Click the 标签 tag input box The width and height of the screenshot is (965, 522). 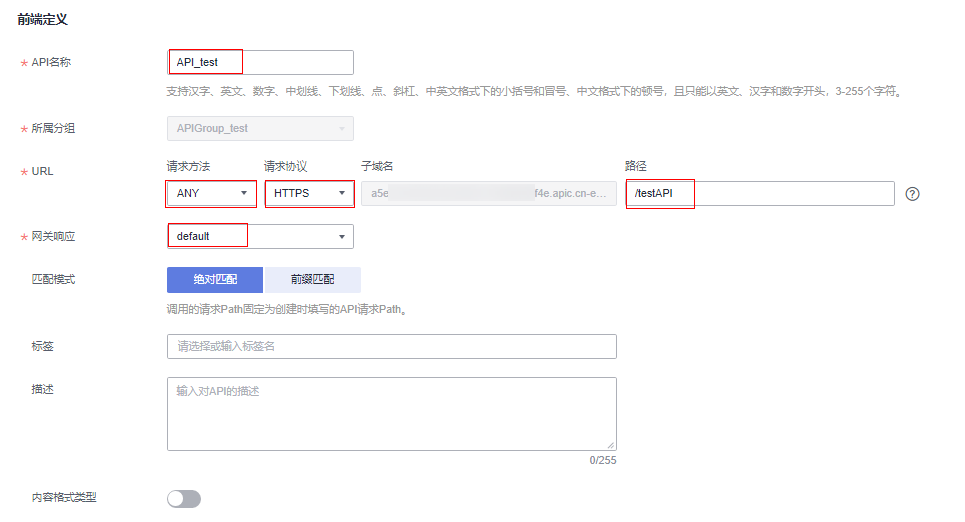point(391,346)
